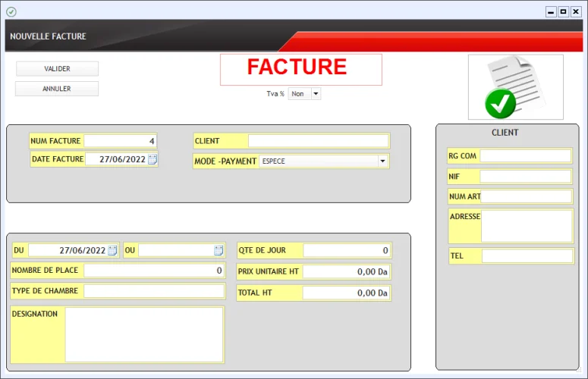Select the NUM FACTURE field

[120, 141]
